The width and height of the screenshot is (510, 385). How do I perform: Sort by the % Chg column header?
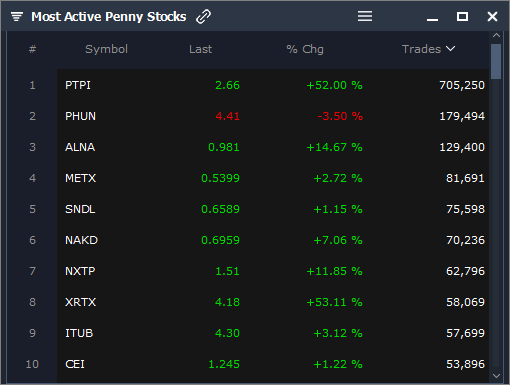tap(305, 49)
